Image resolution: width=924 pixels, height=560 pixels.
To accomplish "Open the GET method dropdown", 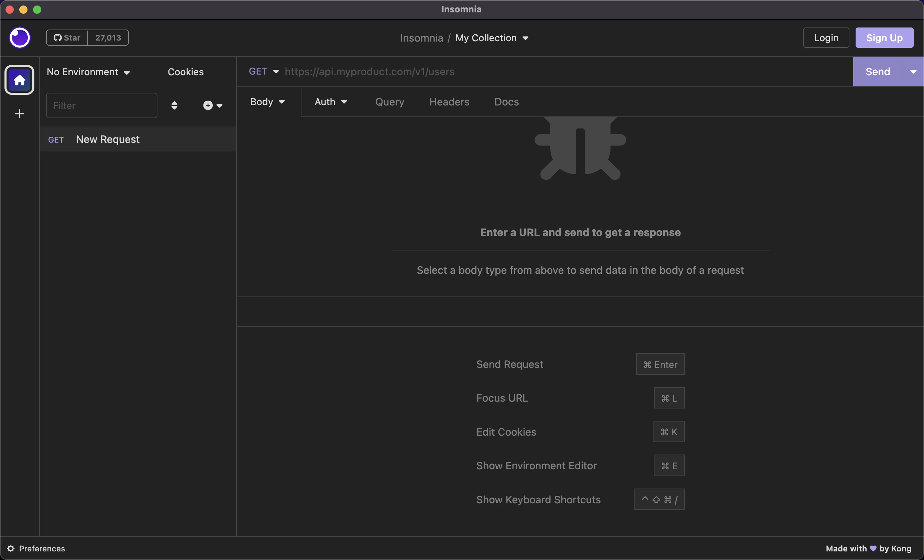I will (263, 71).
